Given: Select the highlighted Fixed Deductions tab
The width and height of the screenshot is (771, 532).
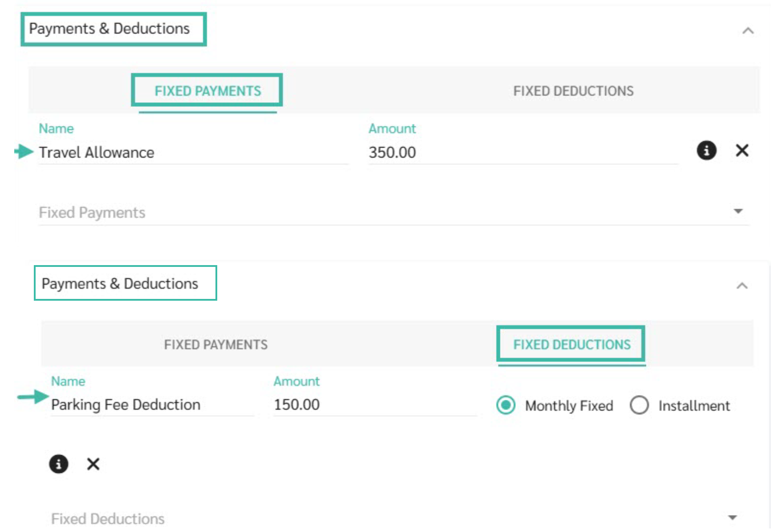Looking at the screenshot, I should click(572, 344).
